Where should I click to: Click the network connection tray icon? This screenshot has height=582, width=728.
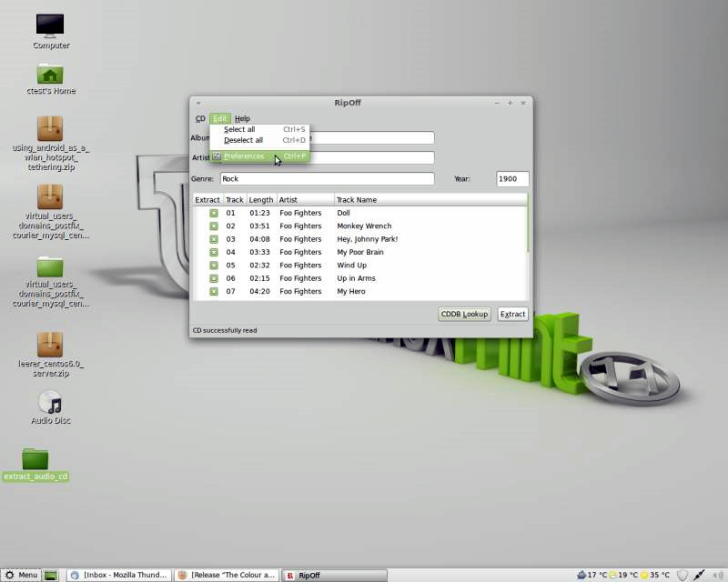pos(699,575)
